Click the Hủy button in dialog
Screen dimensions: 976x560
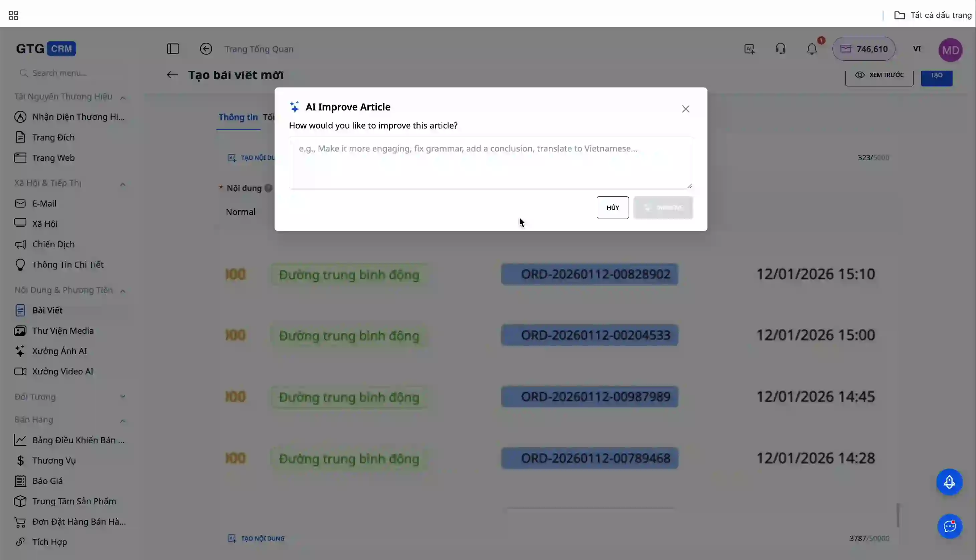[612, 208]
